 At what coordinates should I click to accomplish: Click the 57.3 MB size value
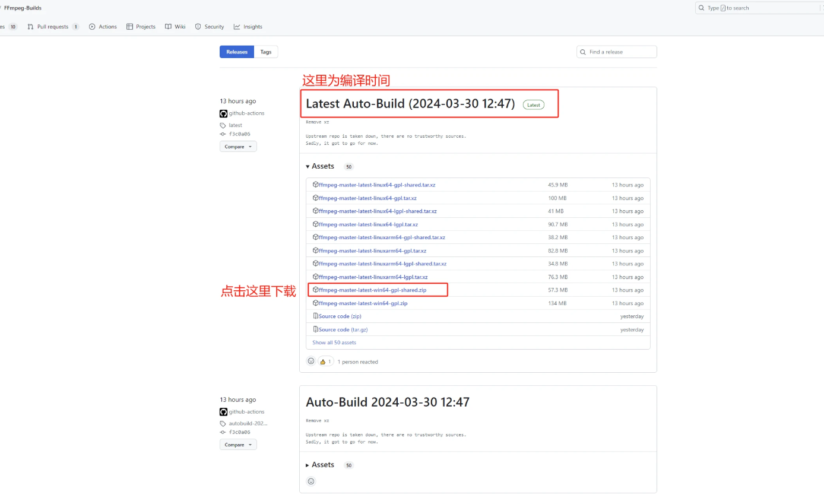coord(557,290)
